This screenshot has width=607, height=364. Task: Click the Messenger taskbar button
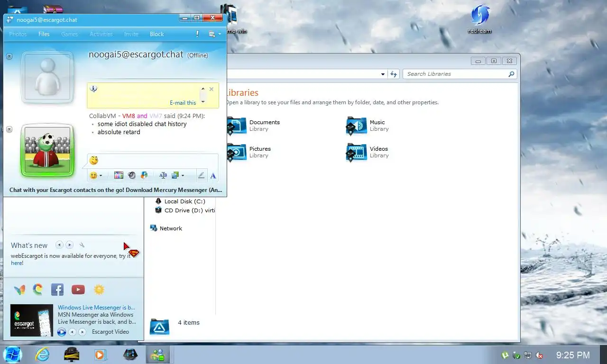[x=158, y=355]
